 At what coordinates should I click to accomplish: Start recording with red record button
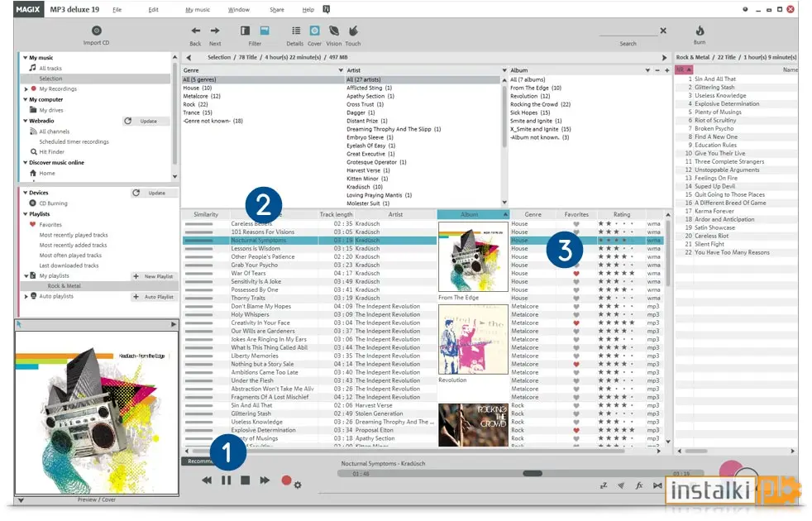click(286, 480)
